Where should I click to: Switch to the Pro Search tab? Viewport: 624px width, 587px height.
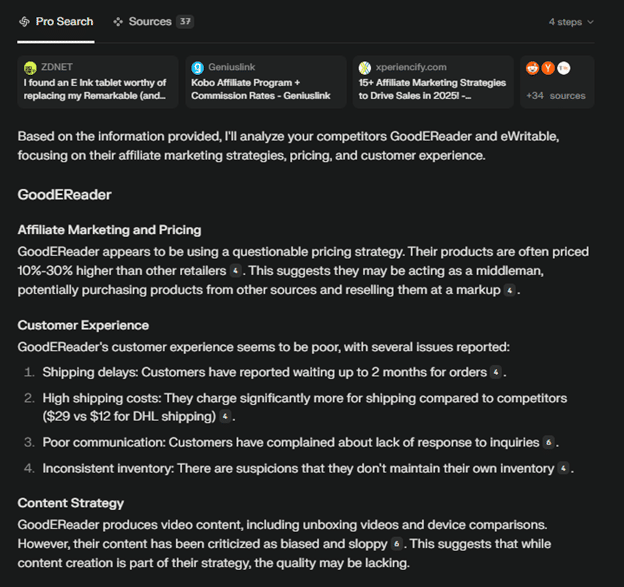pyautogui.click(x=64, y=22)
